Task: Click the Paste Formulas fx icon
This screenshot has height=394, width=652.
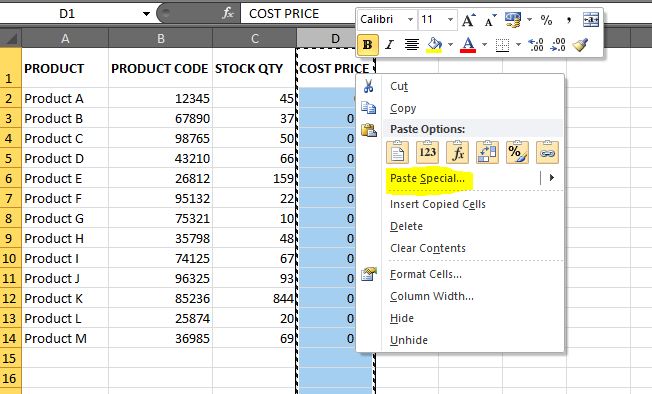Action: 457,152
